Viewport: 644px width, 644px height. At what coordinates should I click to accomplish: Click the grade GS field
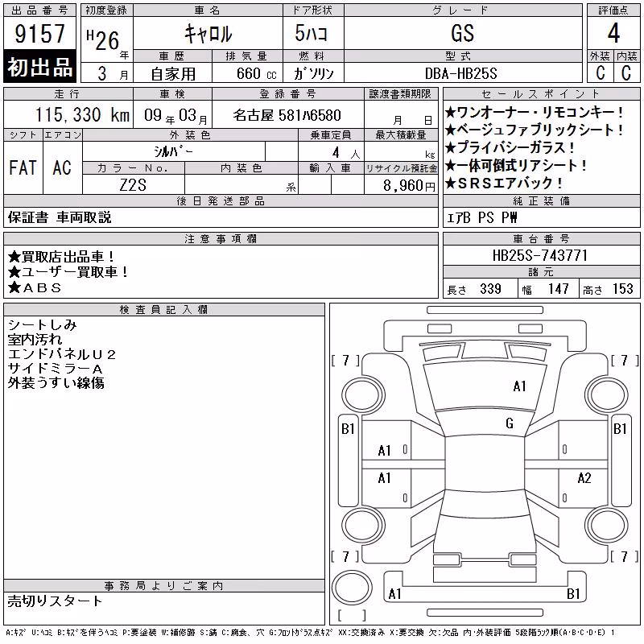point(463,33)
